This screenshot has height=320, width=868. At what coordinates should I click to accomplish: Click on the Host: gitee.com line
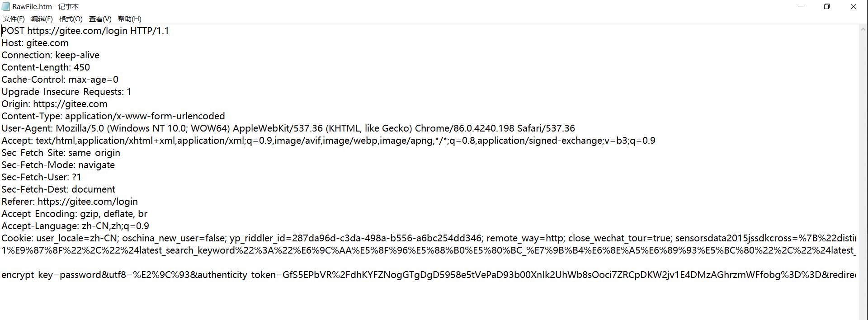click(x=35, y=43)
